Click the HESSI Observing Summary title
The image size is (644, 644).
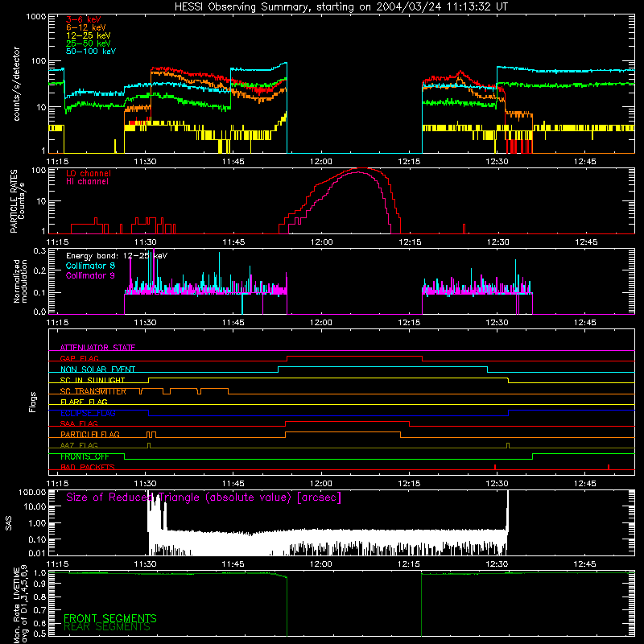341,7
